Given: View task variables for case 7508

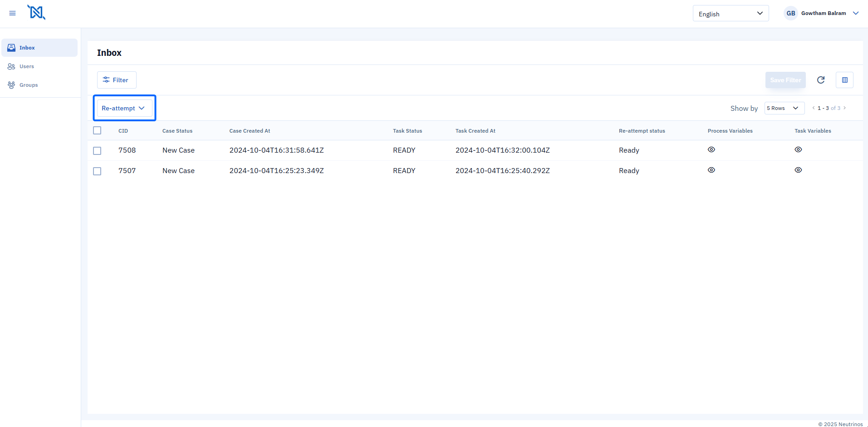Looking at the screenshot, I should [x=798, y=149].
